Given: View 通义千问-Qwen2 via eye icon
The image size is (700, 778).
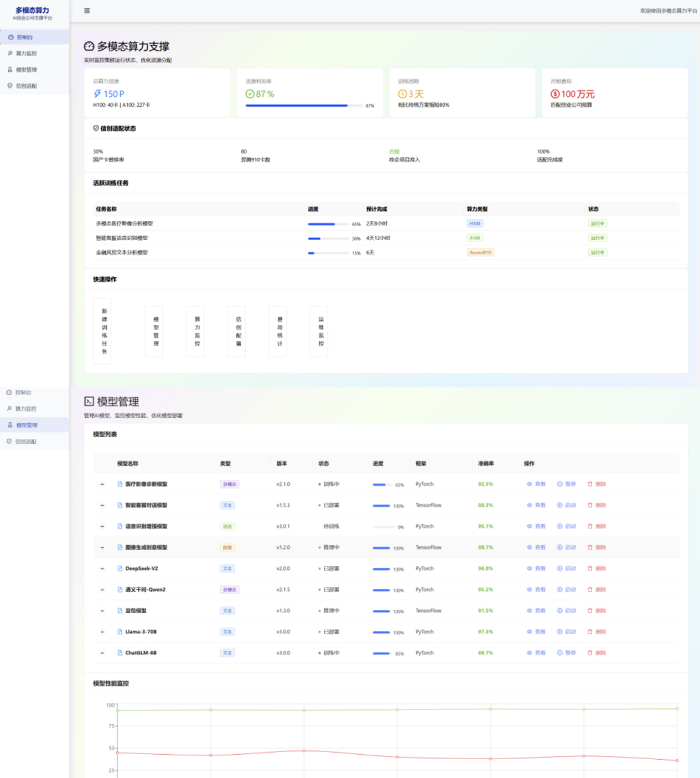Looking at the screenshot, I should pyautogui.click(x=536, y=589).
